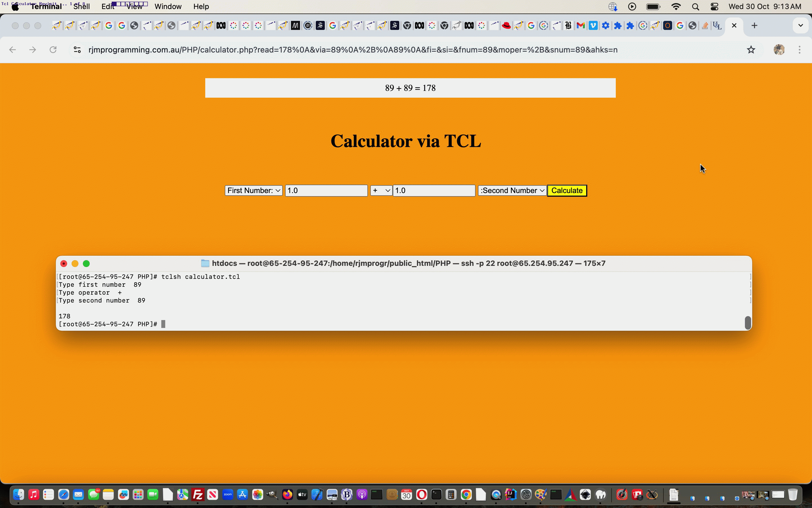The image size is (812, 508).
Task: Open FaceTime from the dock
Action: (x=153, y=494)
